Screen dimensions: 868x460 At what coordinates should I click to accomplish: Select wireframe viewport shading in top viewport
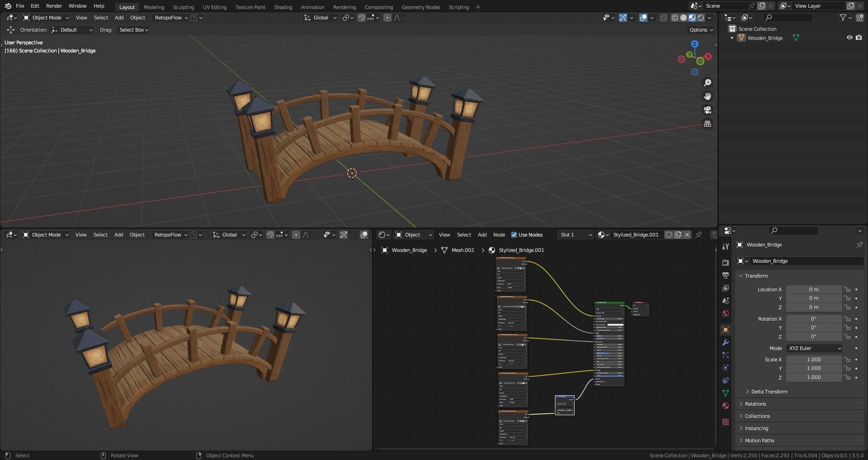point(675,18)
